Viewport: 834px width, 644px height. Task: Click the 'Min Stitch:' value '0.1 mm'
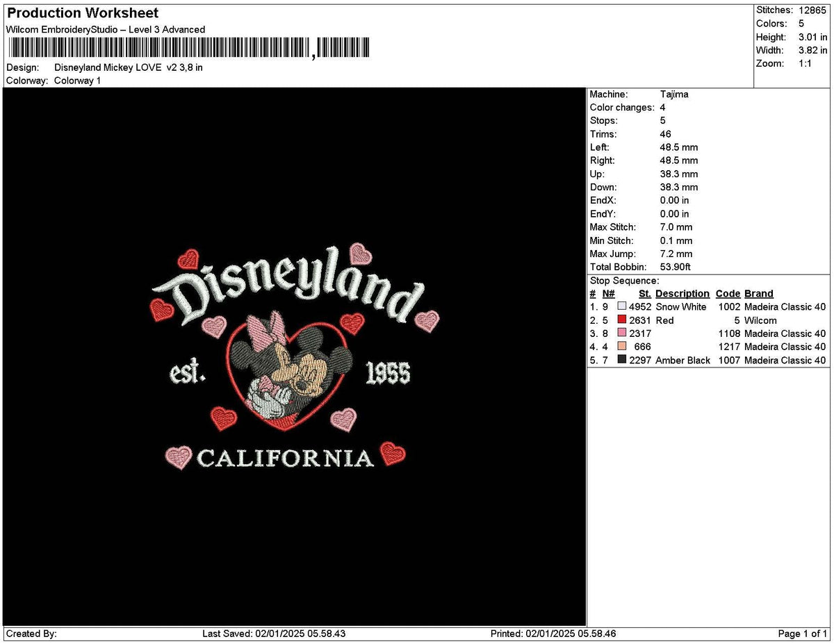point(676,240)
